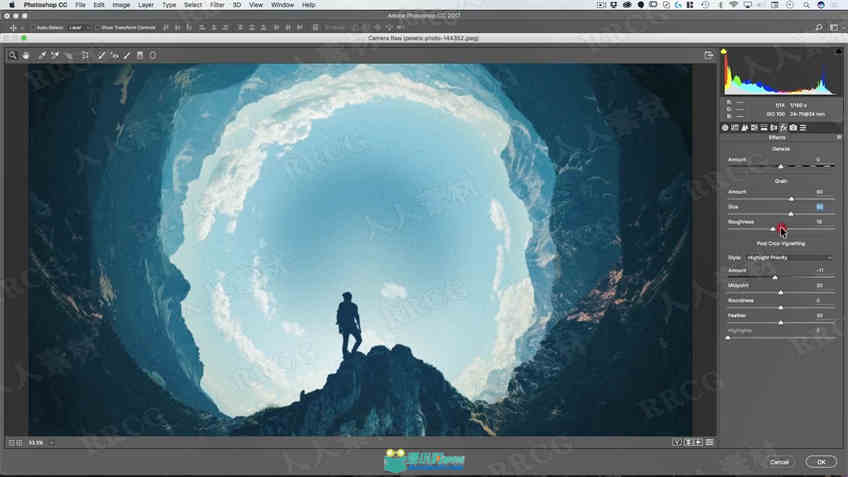
Task: Click the Cancel button
Action: [x=779, y=462]
